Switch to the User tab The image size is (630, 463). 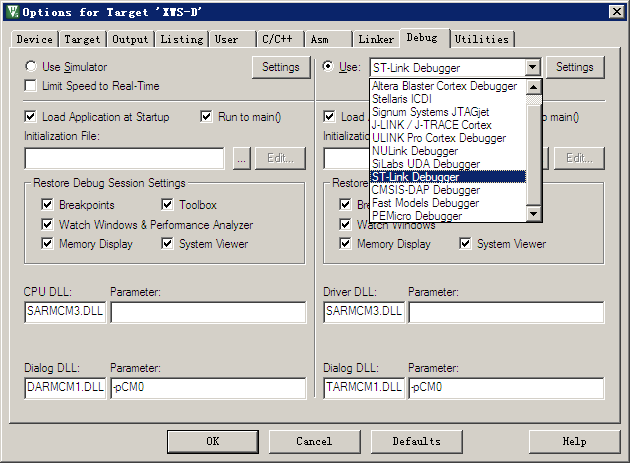[232, 39]
